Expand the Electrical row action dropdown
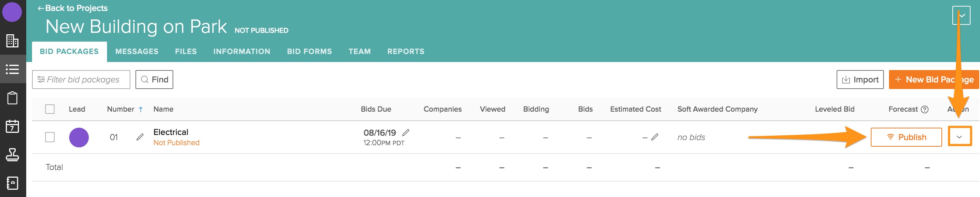 (x=959, y=137)
